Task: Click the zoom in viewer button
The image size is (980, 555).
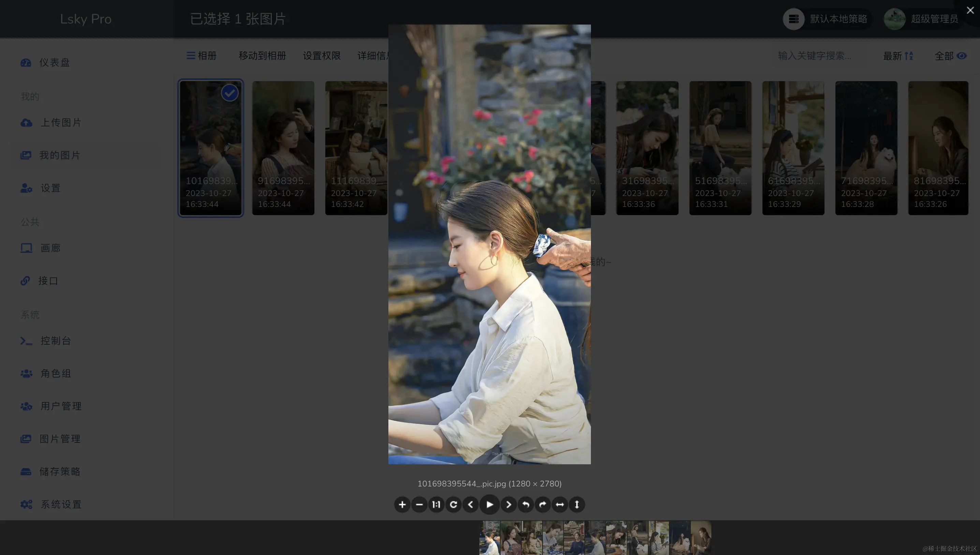Action: click(x=402, y=504)
